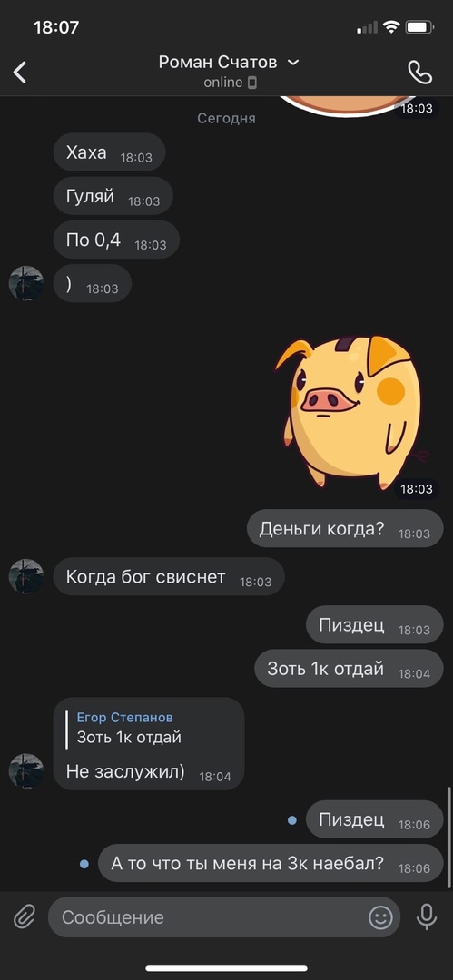
Task: Start a call with the phone icon
Action: (419, 73)
